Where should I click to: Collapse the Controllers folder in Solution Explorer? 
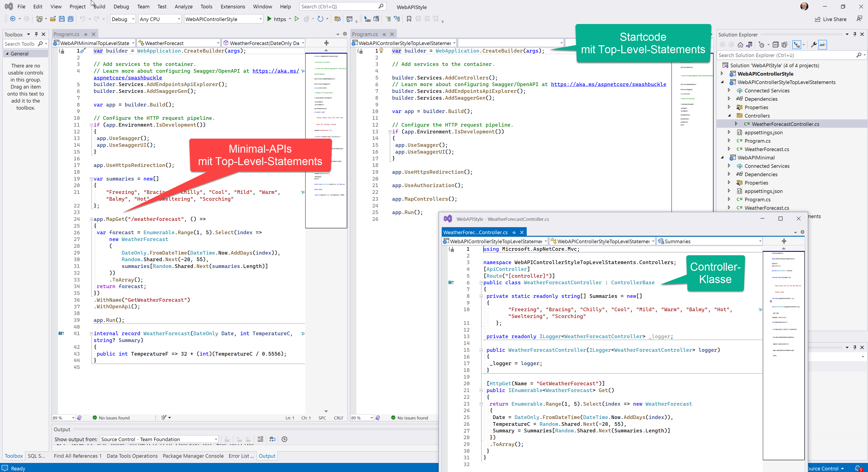(x=730, y=116)
